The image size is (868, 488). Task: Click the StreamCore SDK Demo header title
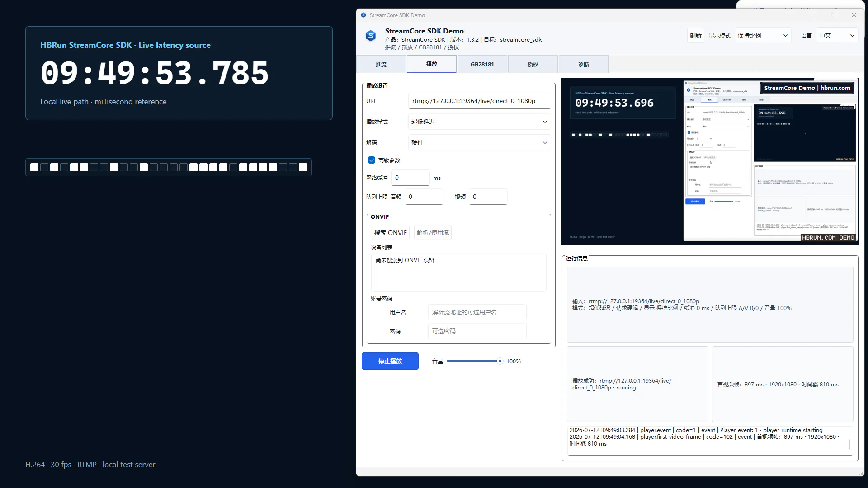click(x=425, y=31)
